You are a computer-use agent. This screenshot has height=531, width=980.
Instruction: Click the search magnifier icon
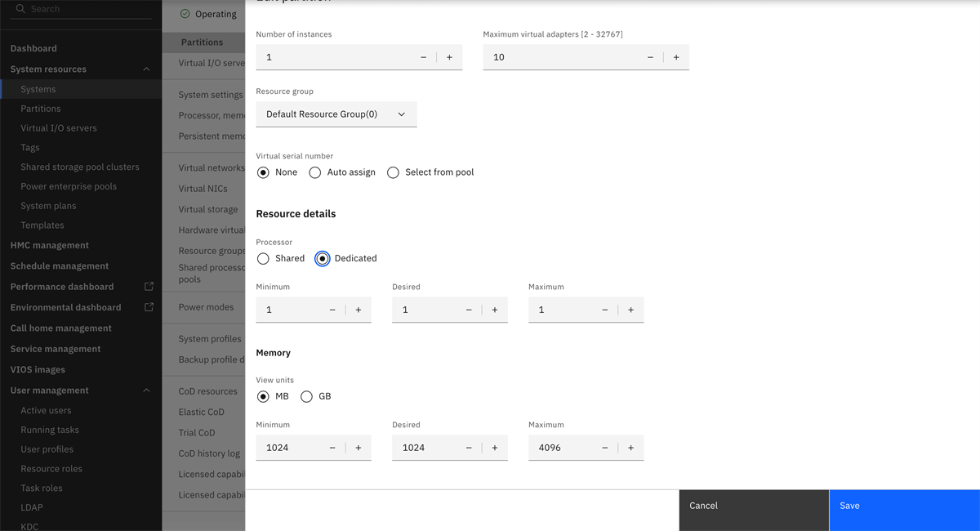point(20,9)
